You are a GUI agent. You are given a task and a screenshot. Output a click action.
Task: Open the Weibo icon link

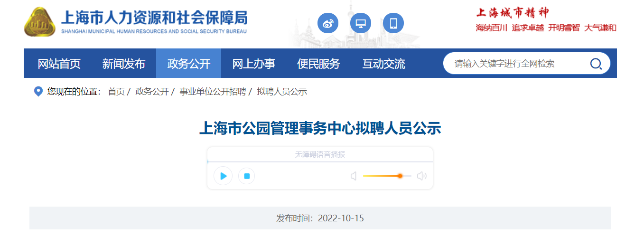click(x=328, y=23)
